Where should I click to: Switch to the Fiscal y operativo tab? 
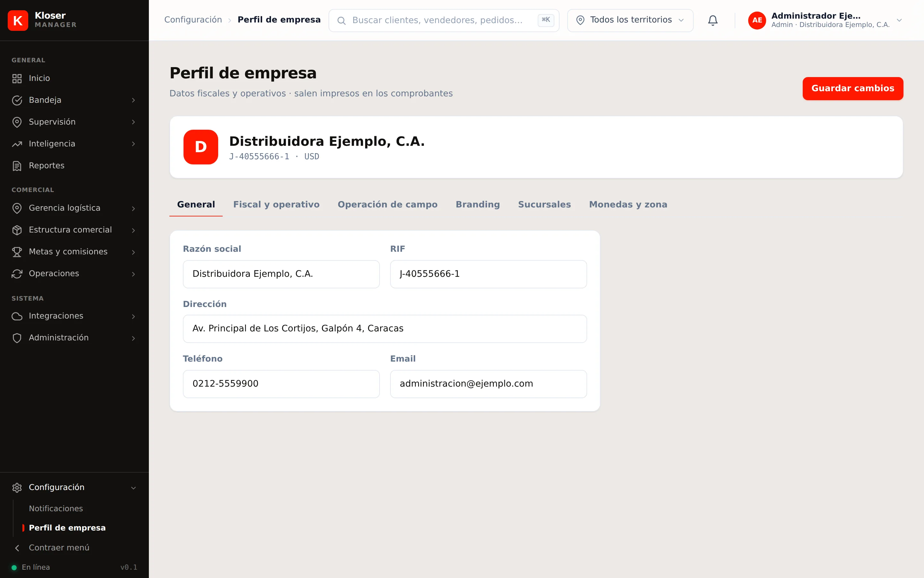(x=276, y=205)
